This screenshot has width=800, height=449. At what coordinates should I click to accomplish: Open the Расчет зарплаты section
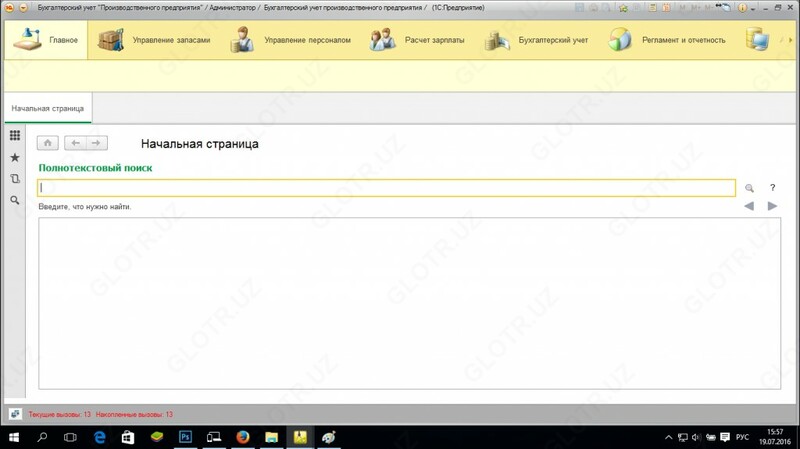point(417,40)
